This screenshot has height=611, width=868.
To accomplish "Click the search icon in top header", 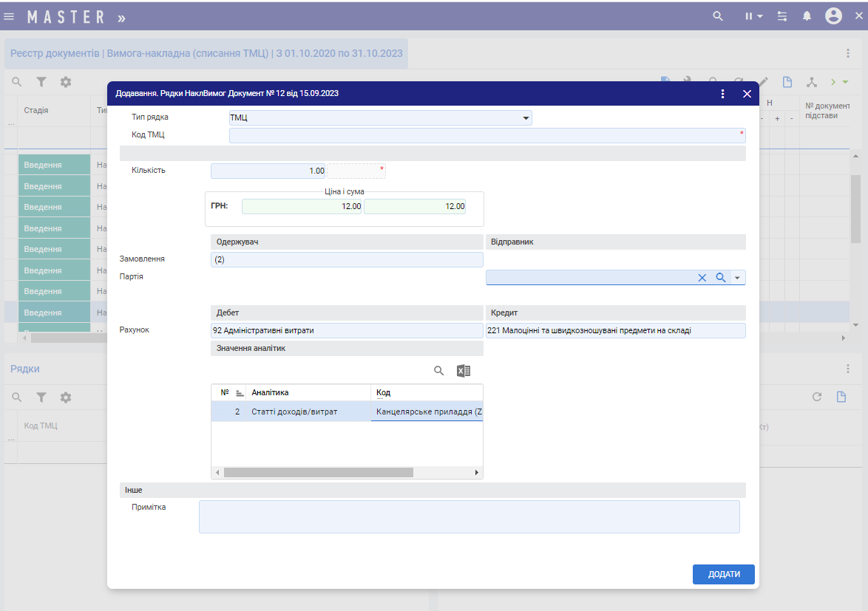I will click(717, 16).
